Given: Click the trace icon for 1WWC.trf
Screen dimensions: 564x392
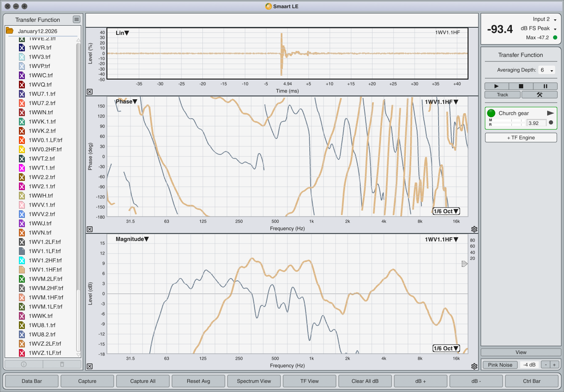Looking at the screenshot, I should click(22, 75).
